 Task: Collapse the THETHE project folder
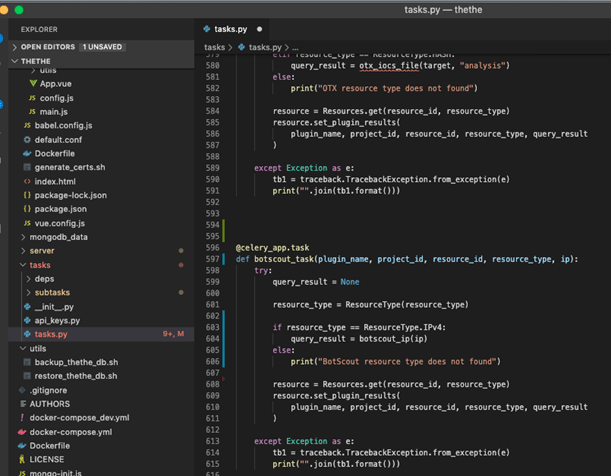[x=36, y=61]
